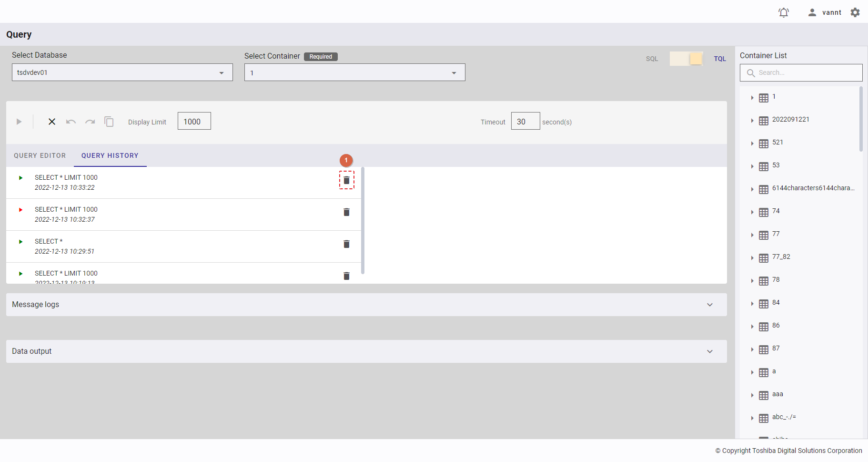Open the notifications bell icon

[x=784, y=12]
